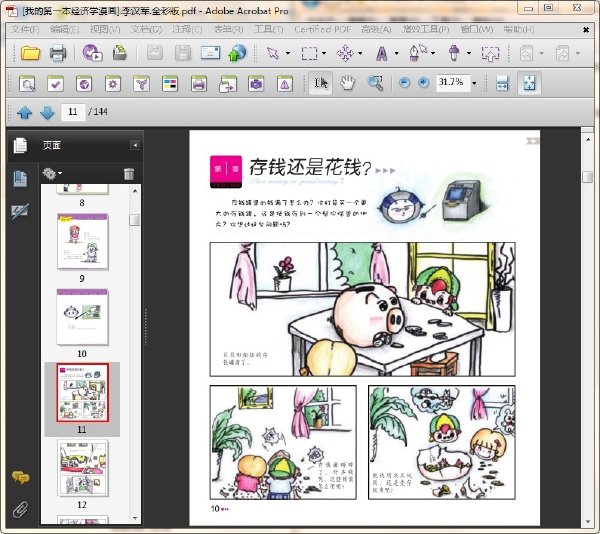This screenshot has height=534, width=600.
Task: Select page 10 thumbnail
Action: (83, 317)
